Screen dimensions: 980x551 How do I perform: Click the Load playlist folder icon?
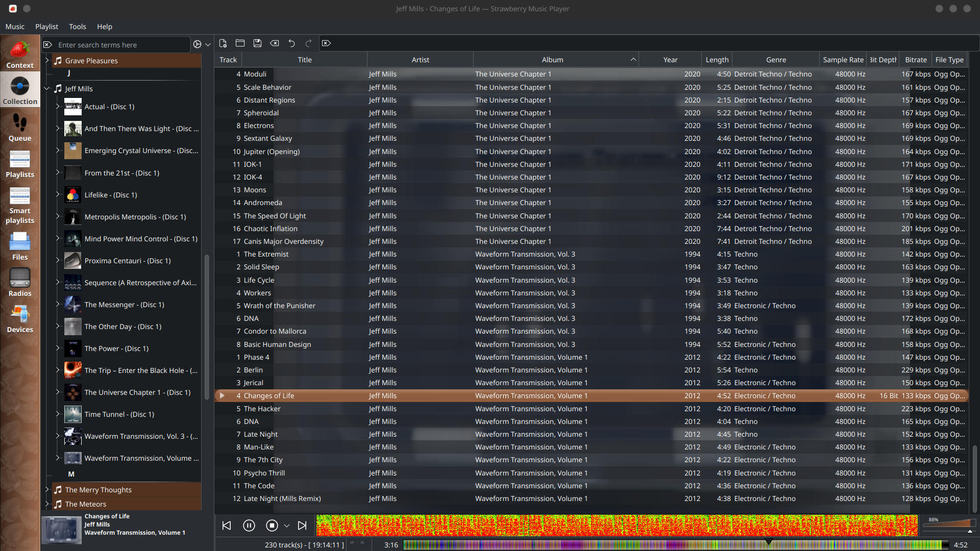coord(240,43)
